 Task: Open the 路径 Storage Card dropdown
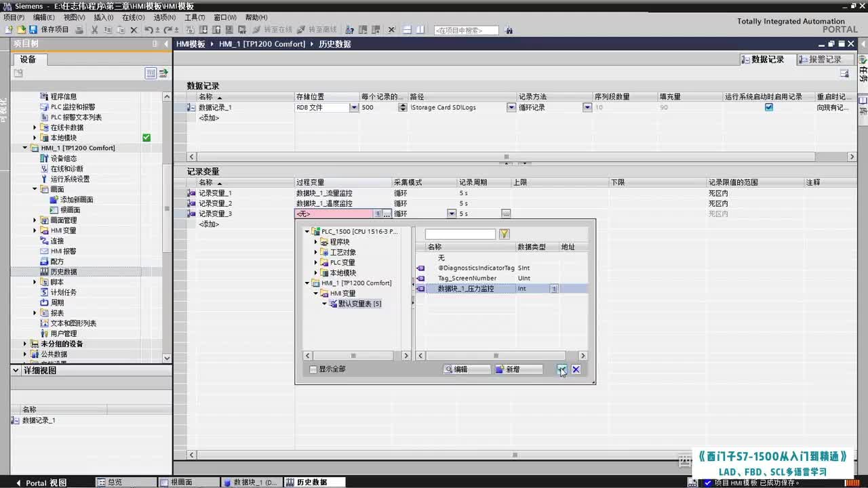click(x=511, y=107)
